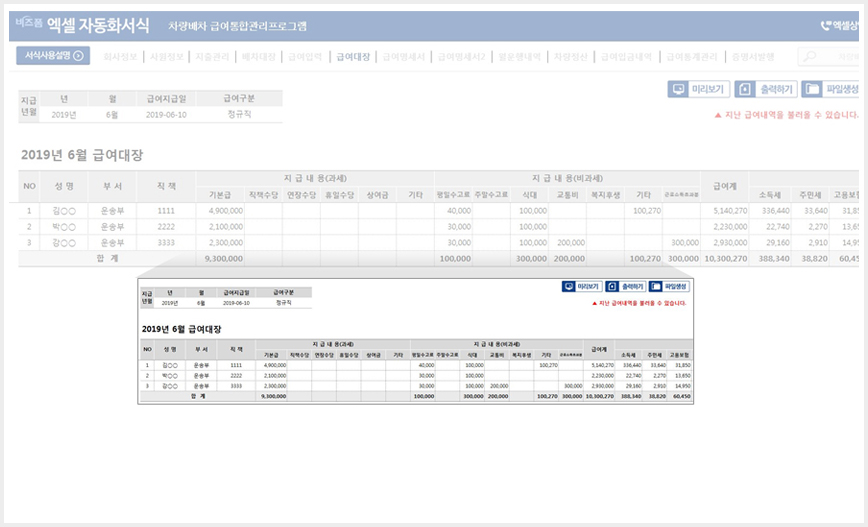Open the 증명서발행 tab

[x=753, y=56]
